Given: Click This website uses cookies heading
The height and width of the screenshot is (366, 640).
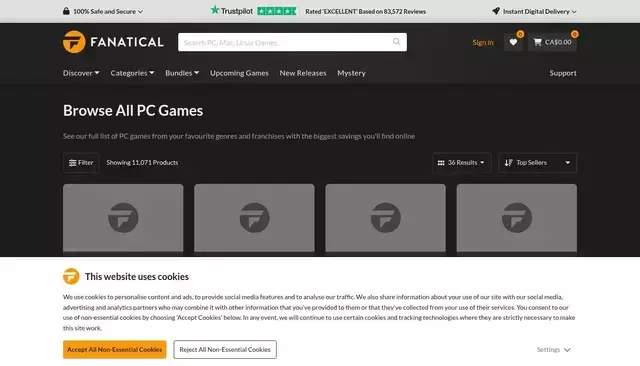Looking at the screenshot, I should (137, 277).
